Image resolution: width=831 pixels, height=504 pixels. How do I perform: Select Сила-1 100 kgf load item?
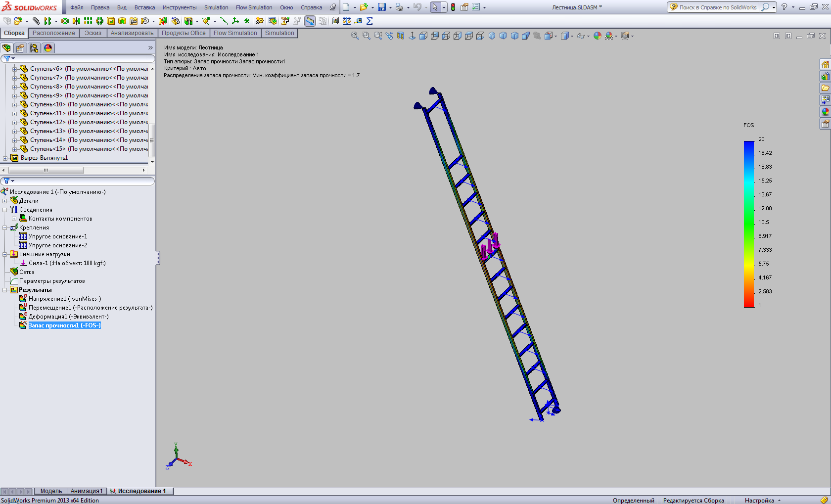tap(62, 263)
